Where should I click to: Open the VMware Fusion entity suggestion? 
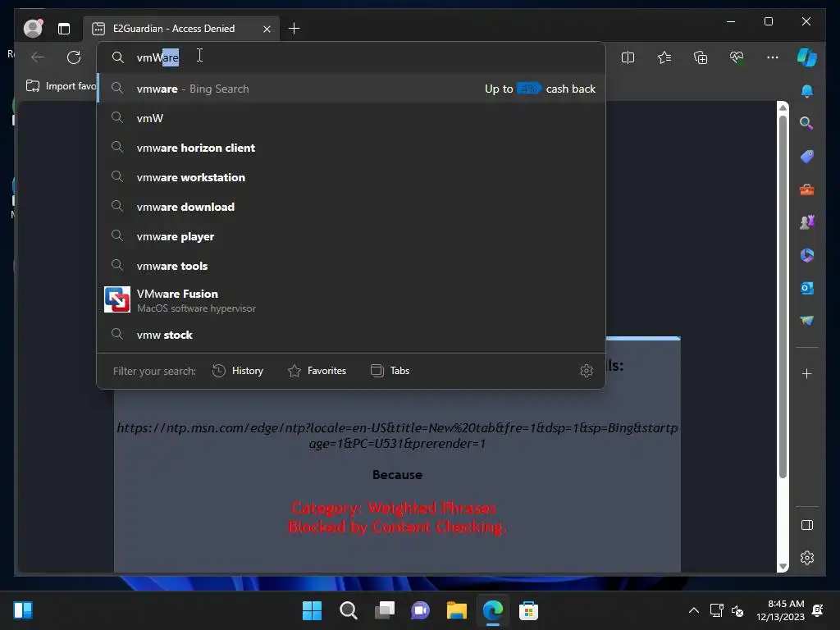click(x=351, y=300)
